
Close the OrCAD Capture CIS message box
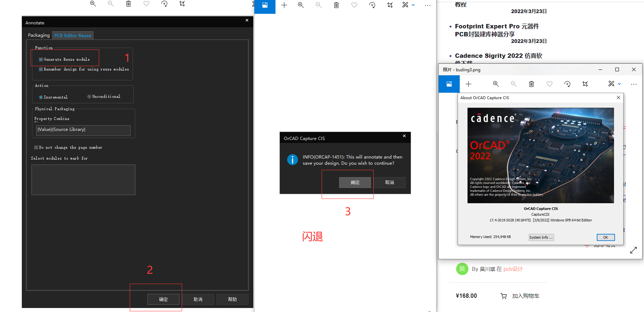pyautogui.click(x=404, y=136)
